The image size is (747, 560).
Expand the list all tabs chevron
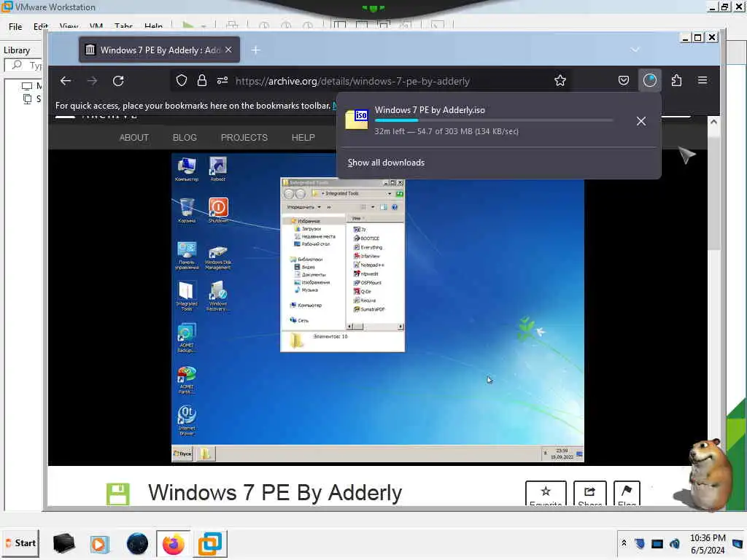click(635, 50)
